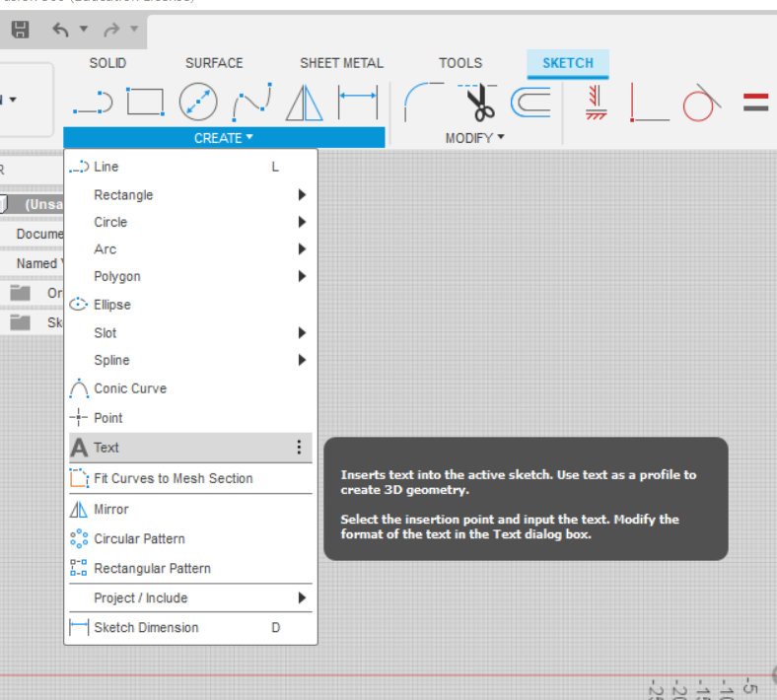Click the Save icon
Image resolution: width=777 pixels, height=700 pixels.
(x=21, y=30)
